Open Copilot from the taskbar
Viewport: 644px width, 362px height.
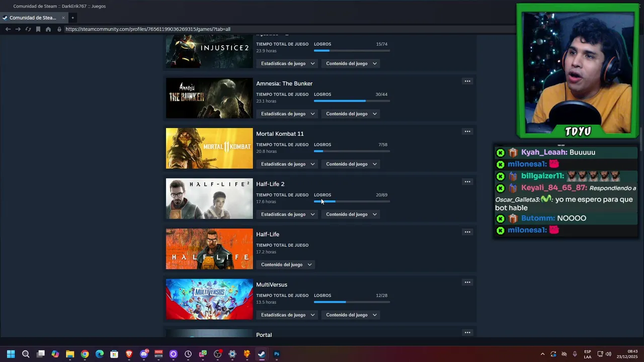coord(55,354)
